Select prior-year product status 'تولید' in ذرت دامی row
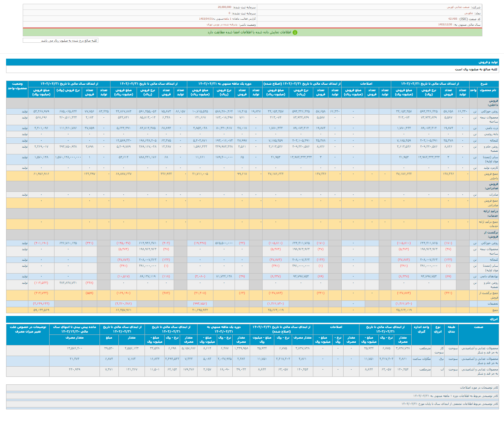The width and height of the screenshot is (504, 423). coord(17,128)
